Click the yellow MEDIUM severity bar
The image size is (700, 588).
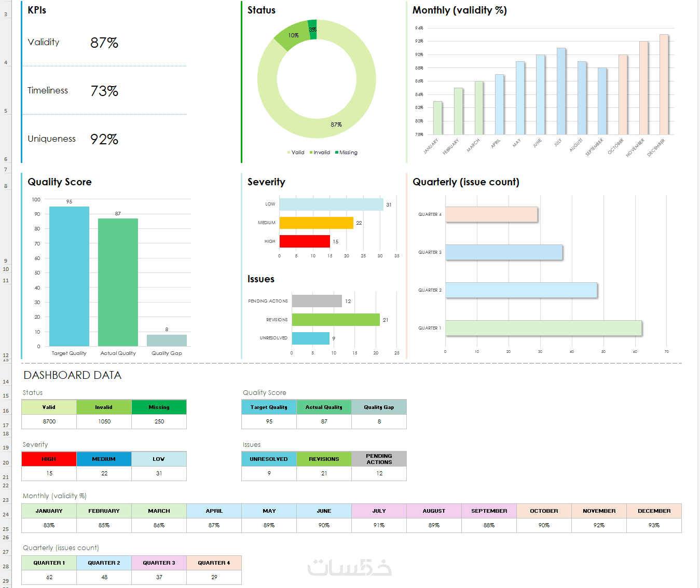(316, 223)
